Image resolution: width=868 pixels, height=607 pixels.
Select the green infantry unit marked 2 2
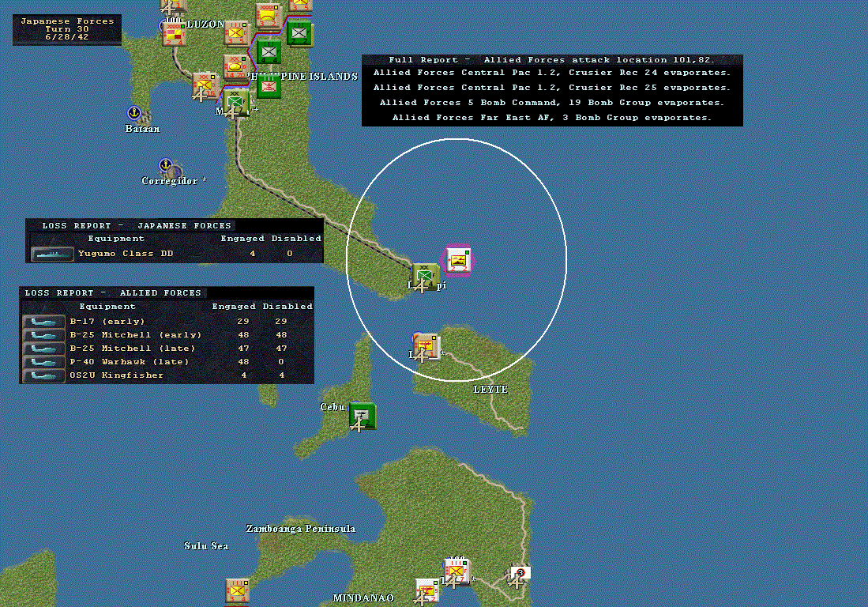point(299,33)
